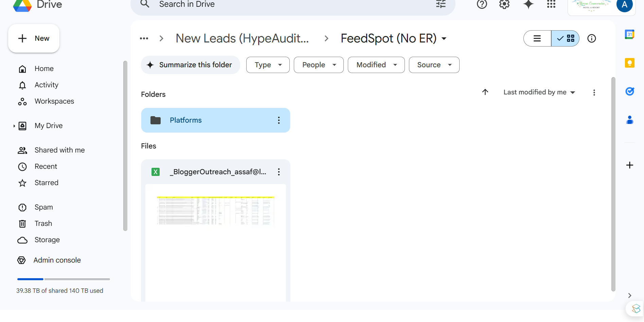The height and width of the screenshot is (322, 644).
Task: Open Activity in sidebar
Action: (x=47, y=85)
